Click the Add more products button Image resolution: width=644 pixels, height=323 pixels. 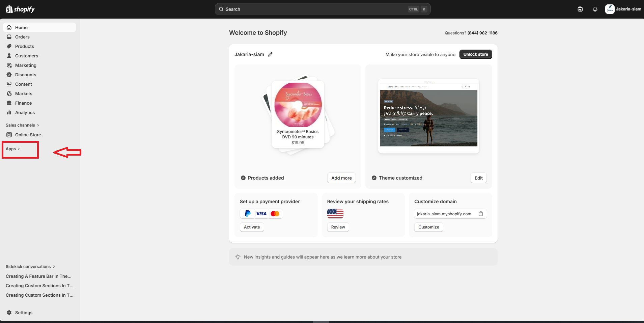click(x=341, y=178)
